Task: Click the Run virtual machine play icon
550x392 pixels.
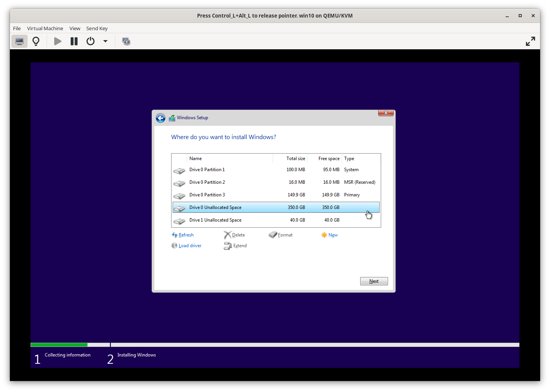Action: (x=58, y=41)
